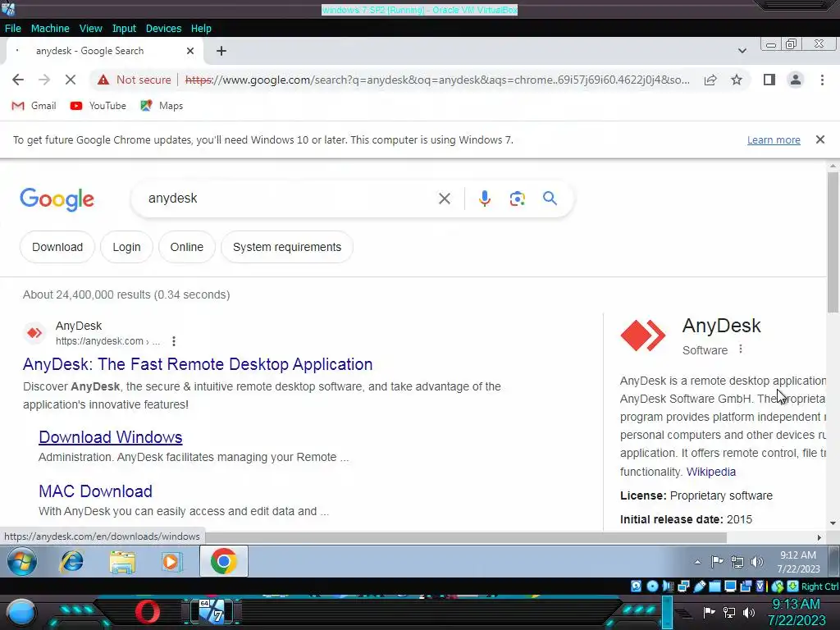Click the page URL in address bar
The image size is (840, 630).
(437, 80)
